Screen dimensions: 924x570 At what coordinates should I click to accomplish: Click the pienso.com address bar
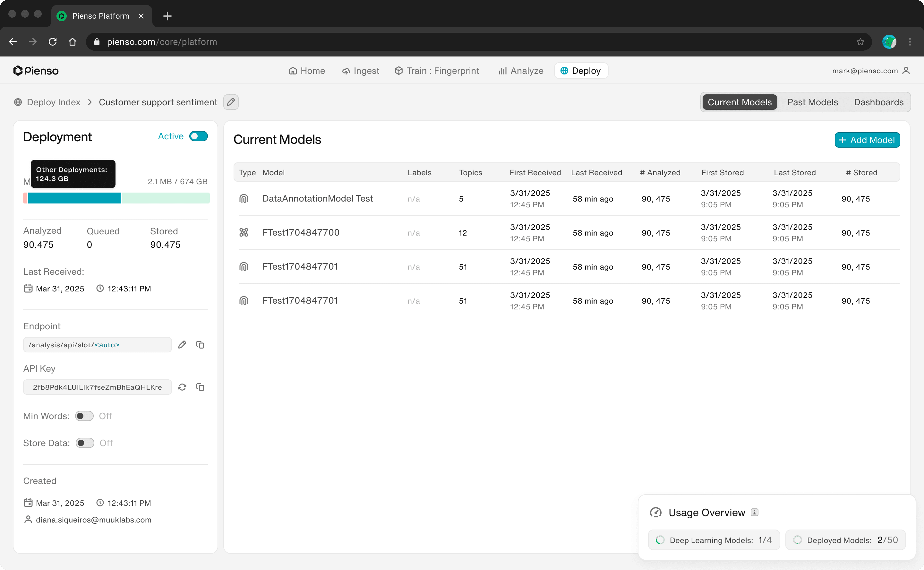pos(479,42)
